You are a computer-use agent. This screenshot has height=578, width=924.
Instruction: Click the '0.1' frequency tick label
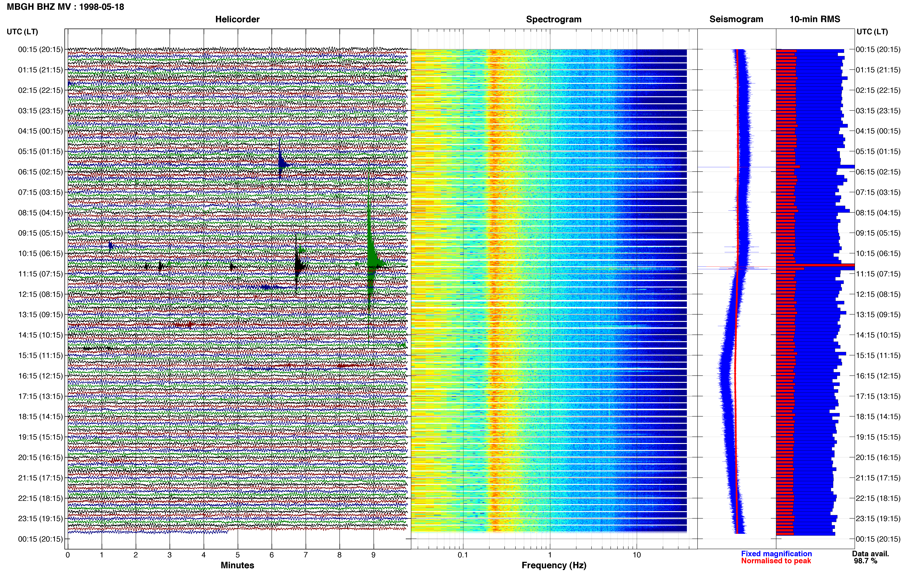463,555
